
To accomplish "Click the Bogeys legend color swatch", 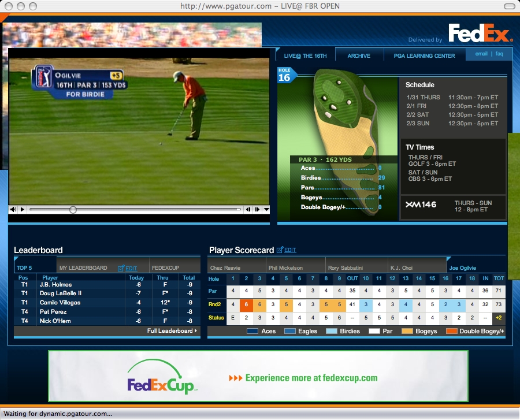I will [x=407, y=331].
